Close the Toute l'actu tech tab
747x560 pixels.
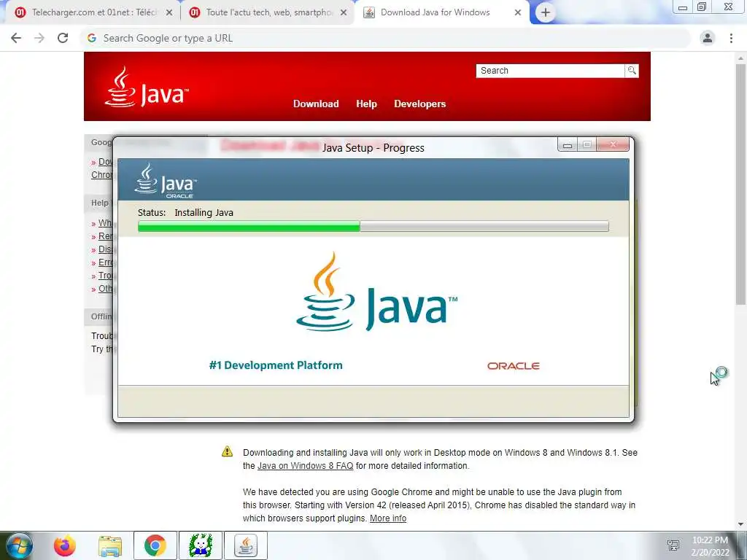(344, 13)
